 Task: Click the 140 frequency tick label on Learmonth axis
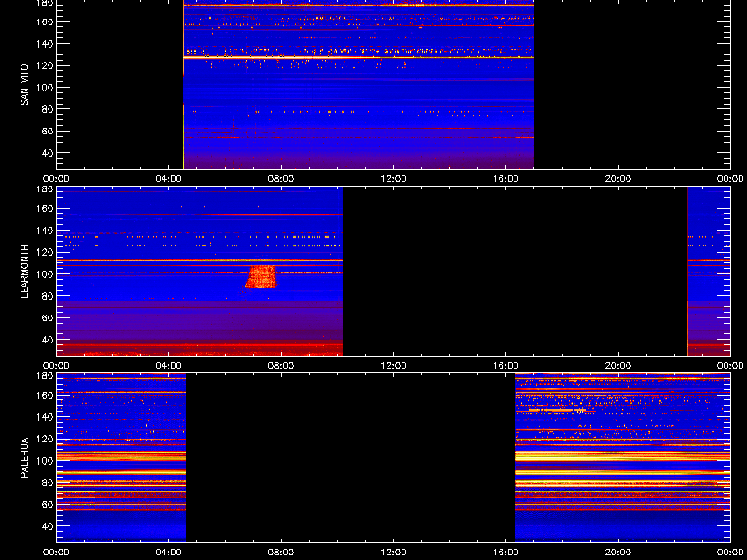pos(46,231)
